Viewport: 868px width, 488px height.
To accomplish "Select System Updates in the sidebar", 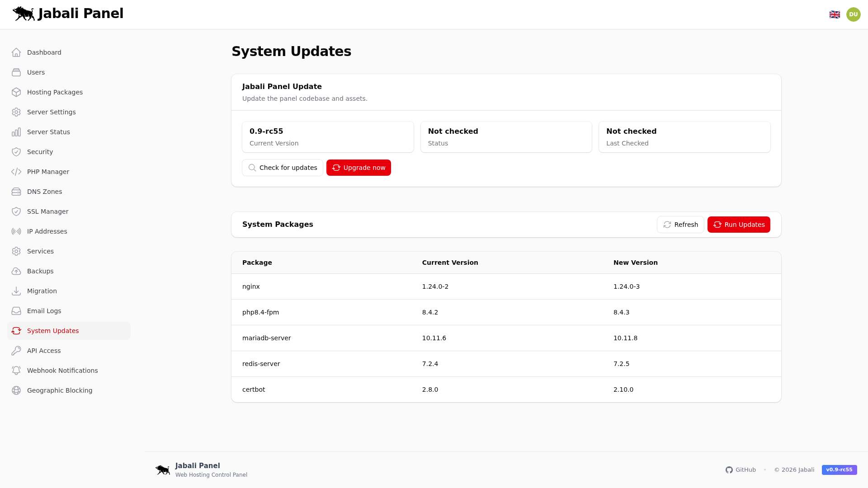I will point(53,331).
